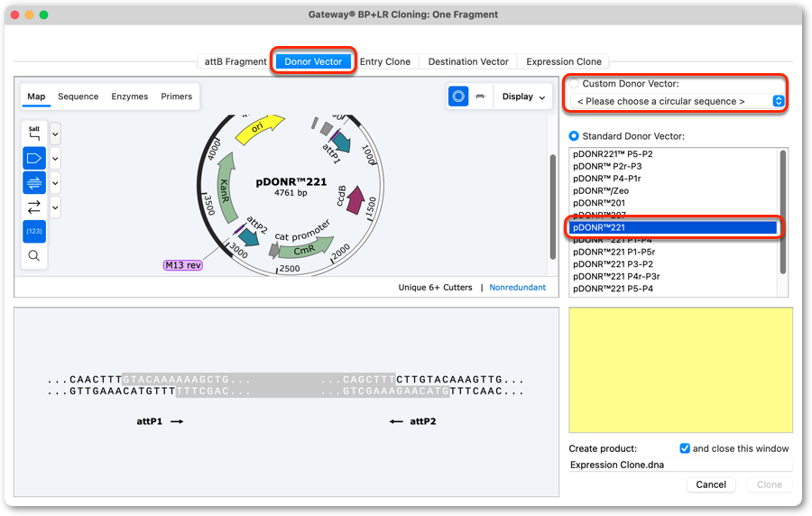Switch to the Destination Vector tab

[x=468, y=61]
